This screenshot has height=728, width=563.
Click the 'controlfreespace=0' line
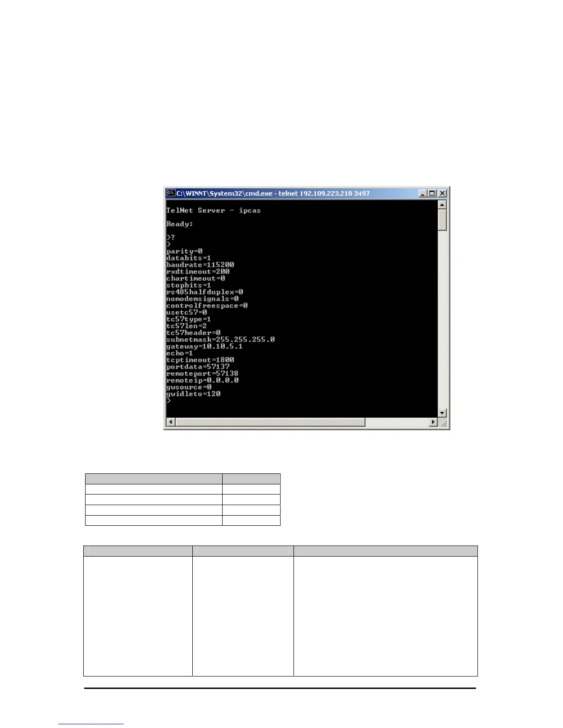207,306
